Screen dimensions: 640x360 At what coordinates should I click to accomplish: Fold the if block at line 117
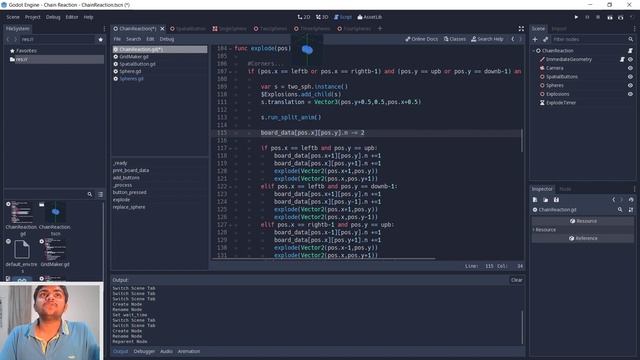231,148
